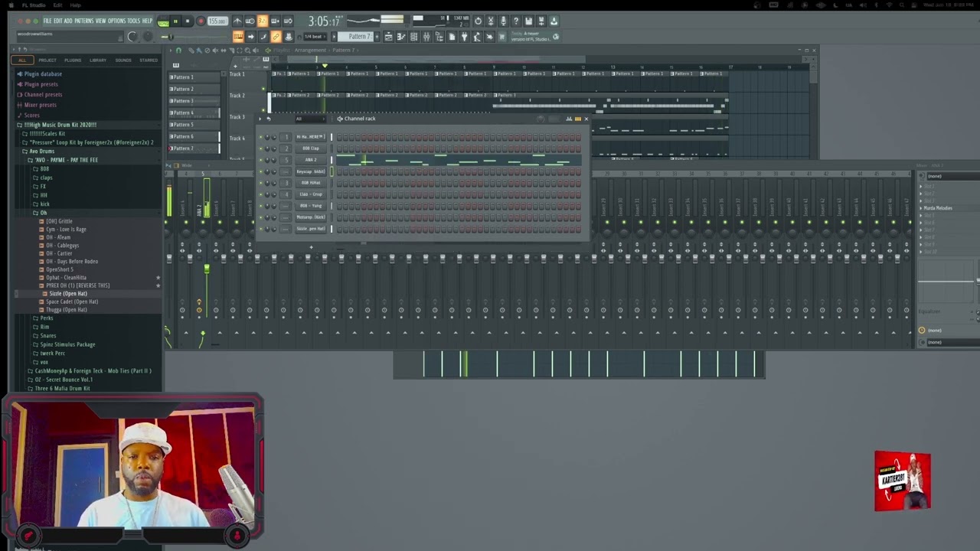Open the PATTERNS menu
The width and height of the screenshot is (980, 551).
(x=83, y=21)
